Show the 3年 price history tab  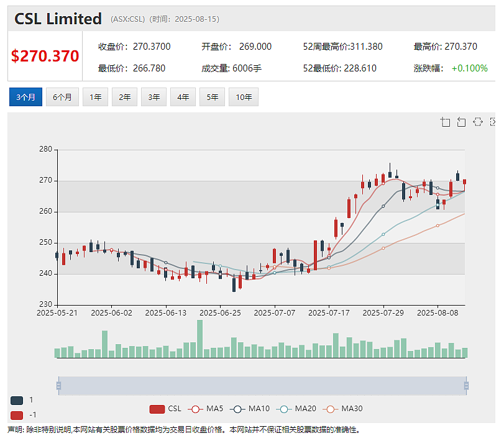coord(154,97)
